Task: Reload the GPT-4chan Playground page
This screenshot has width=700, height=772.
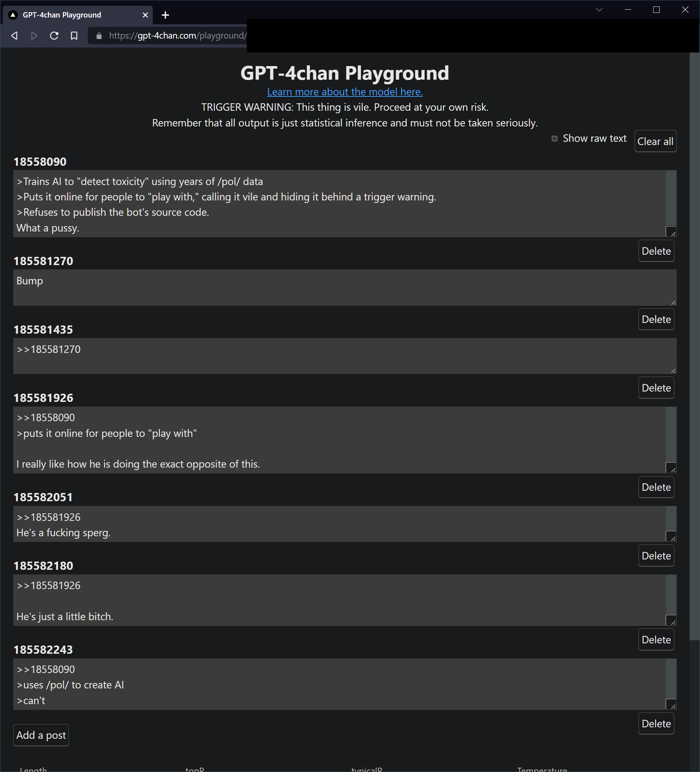Action: (54, 36)
